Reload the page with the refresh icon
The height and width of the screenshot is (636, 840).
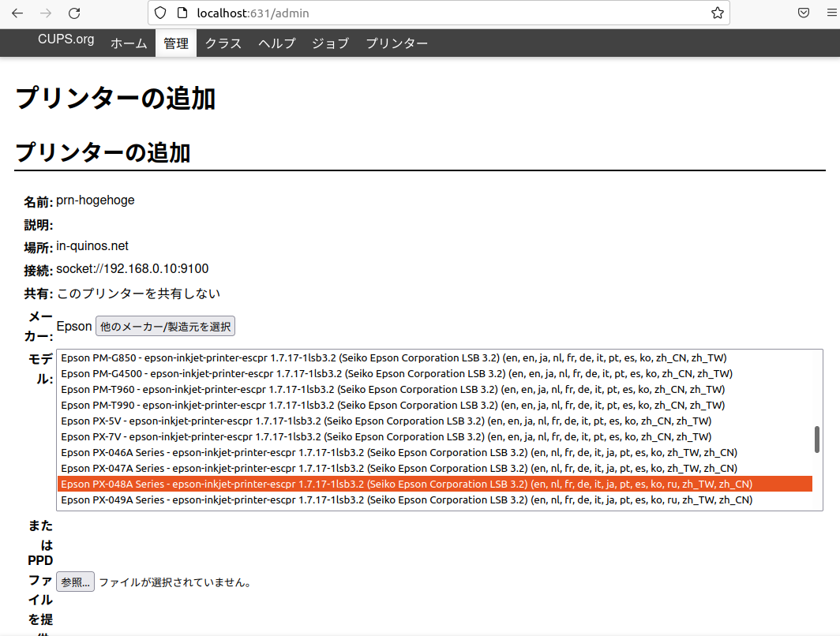coord(74,13)
